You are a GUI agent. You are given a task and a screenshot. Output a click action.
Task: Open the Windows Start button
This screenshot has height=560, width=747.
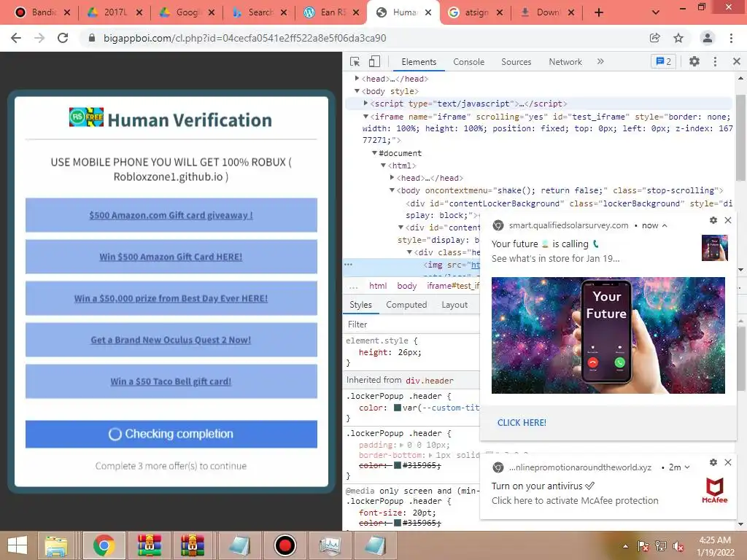[18, 545]
